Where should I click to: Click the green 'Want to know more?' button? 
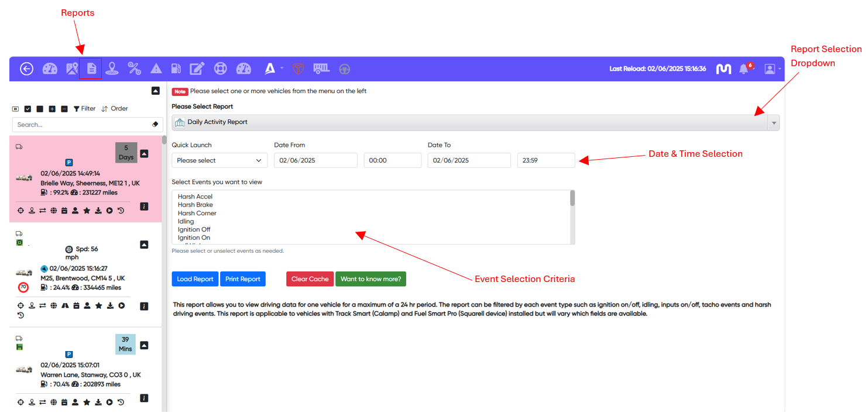point(370,279)
